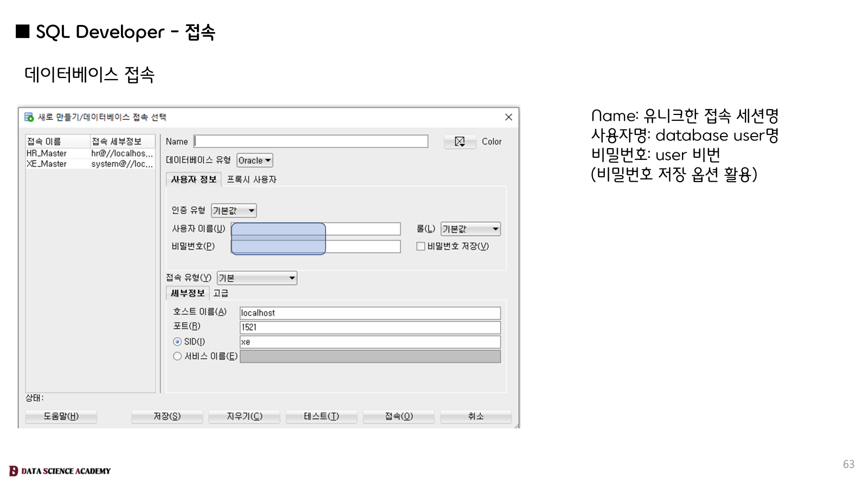
Task: Click the hr@//localhos... detail cell
Action: pyautogui.click(x=122, y=153)
